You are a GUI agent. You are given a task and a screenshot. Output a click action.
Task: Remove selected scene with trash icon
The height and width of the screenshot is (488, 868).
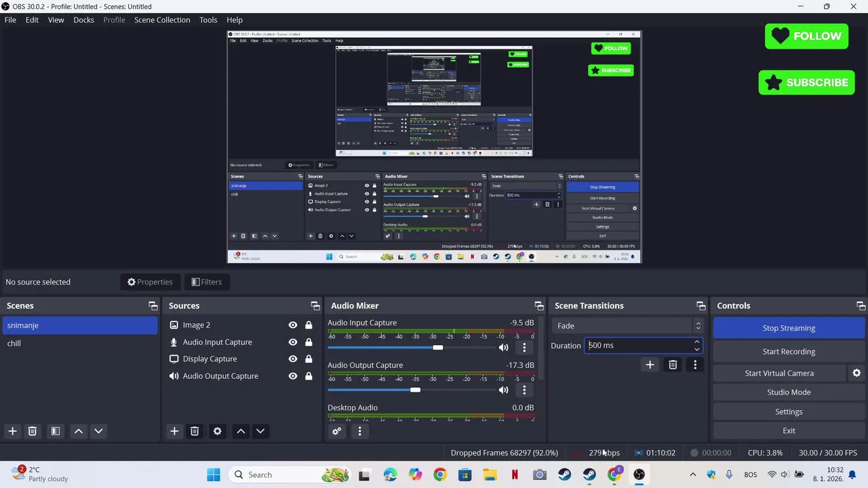click(32, 431)
